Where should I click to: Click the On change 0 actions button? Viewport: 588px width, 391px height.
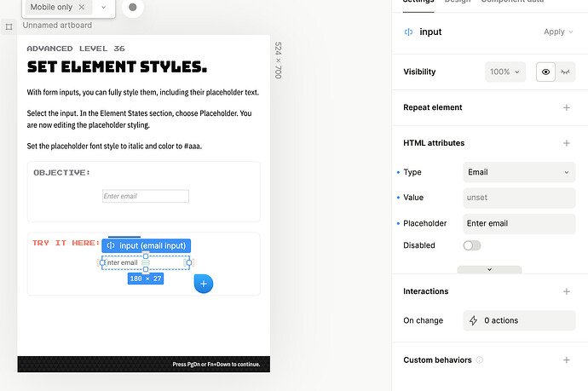[x=518, y=320]
